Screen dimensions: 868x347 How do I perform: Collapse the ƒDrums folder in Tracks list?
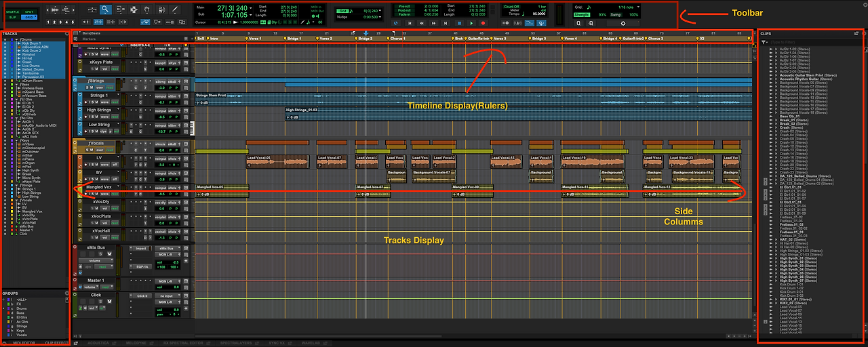pos(16,39)
